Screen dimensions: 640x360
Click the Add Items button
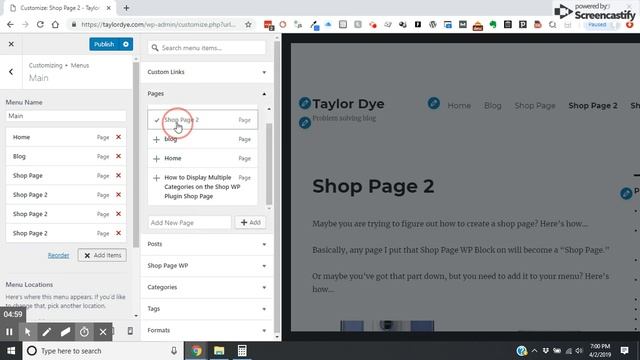coord(102,256)
